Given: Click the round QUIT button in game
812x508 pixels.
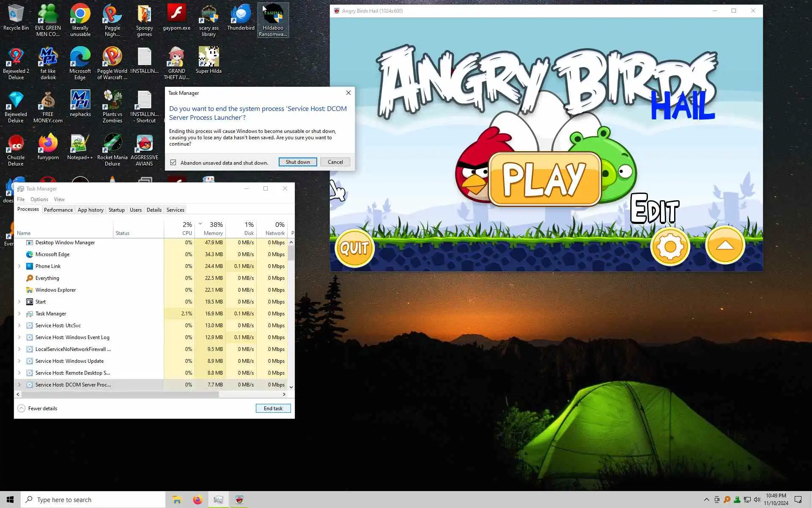Looking at the screenshot, I should coord(354,248).
